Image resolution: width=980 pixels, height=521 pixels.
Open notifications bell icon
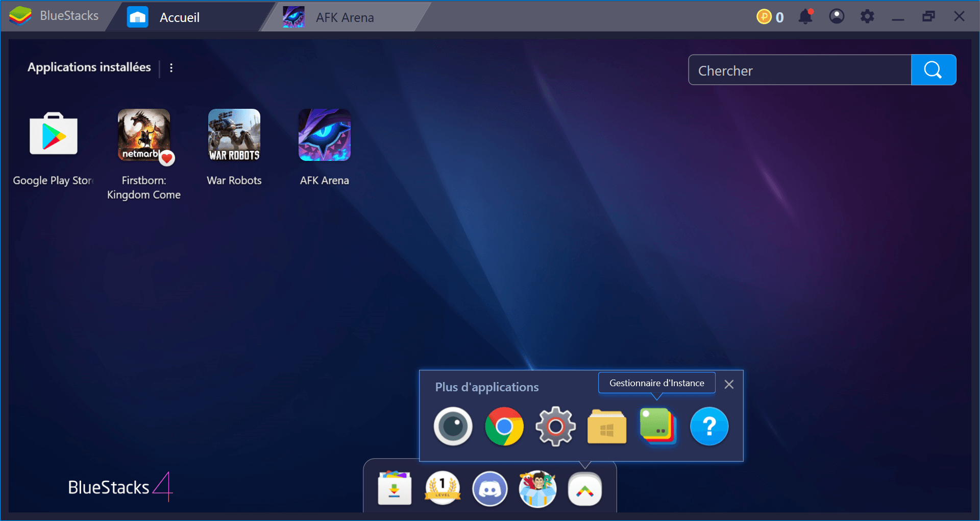(x=806, y=16)
